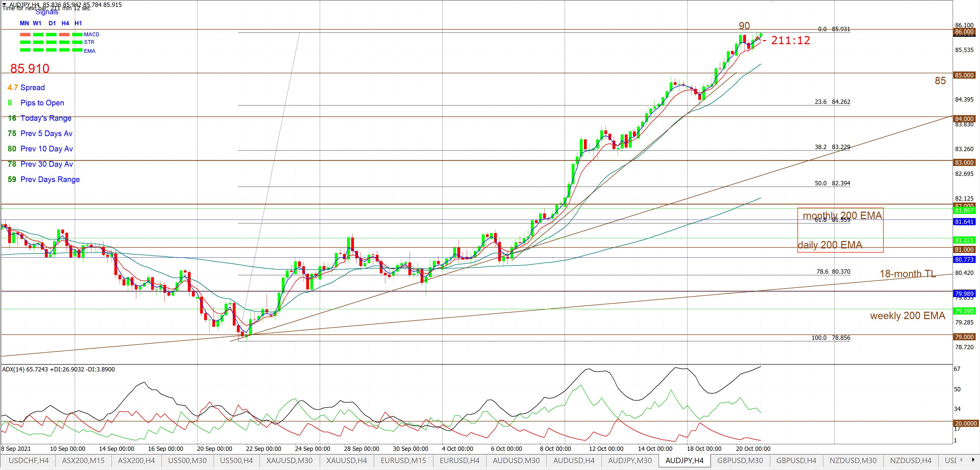The height and width of the screenshot is (470, 980).
Task: Select the 78.6 80.370 Fibonacci level label
Action: pyautogui.click(x=833, y=272)
